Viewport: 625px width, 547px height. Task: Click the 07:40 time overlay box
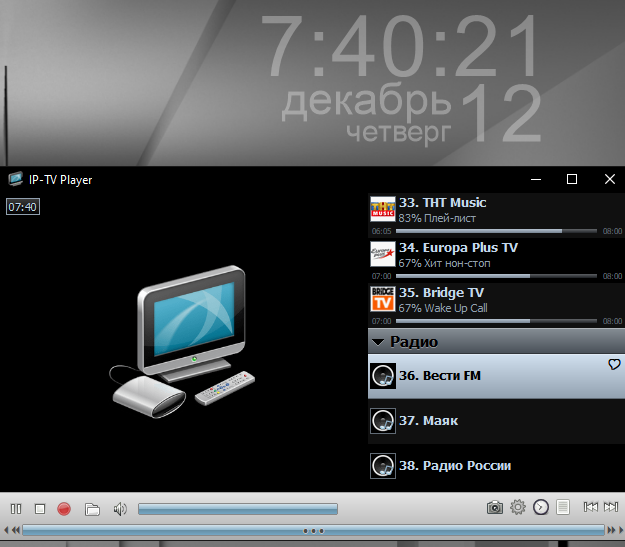point(23,207)
